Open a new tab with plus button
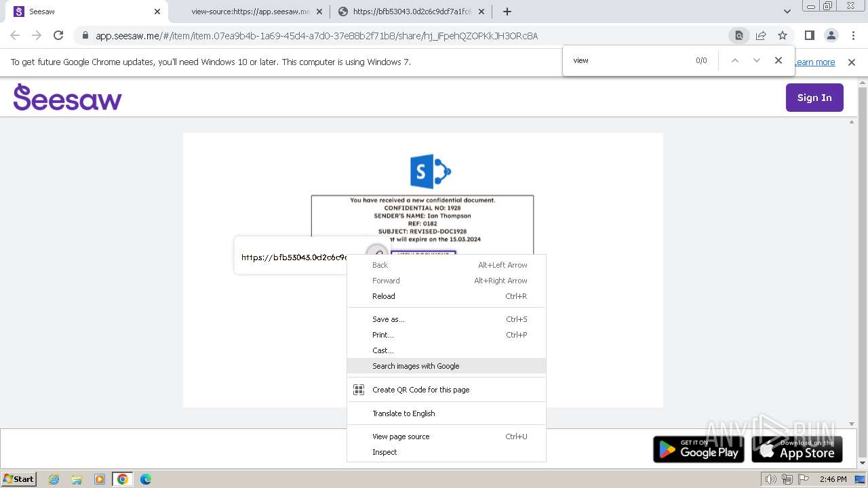Viewport: 868px width, 488px height. pos(507,12)
